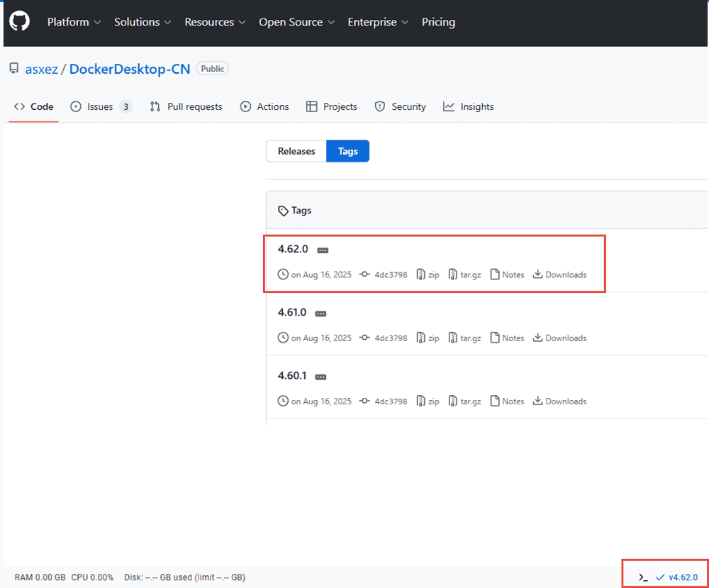Click commit 4dc3798 under tag 4.61.0
Screen dimensions: 709x588
391,338
